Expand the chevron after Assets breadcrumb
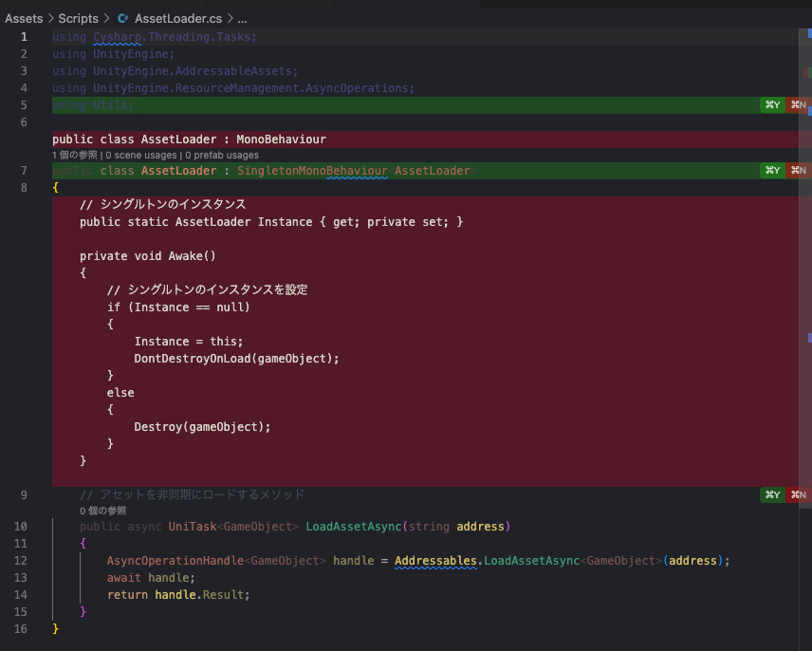 (51, 19)
